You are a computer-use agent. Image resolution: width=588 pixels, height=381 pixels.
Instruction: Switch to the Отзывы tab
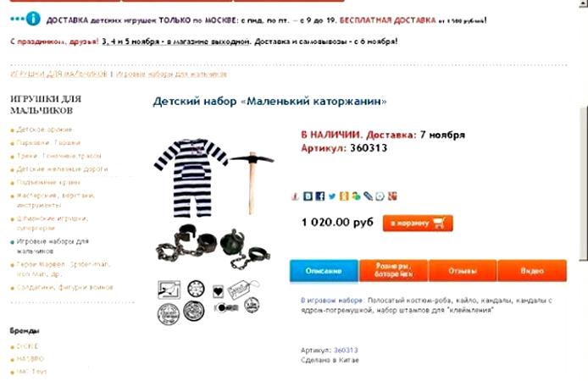[x=463, y=270]
